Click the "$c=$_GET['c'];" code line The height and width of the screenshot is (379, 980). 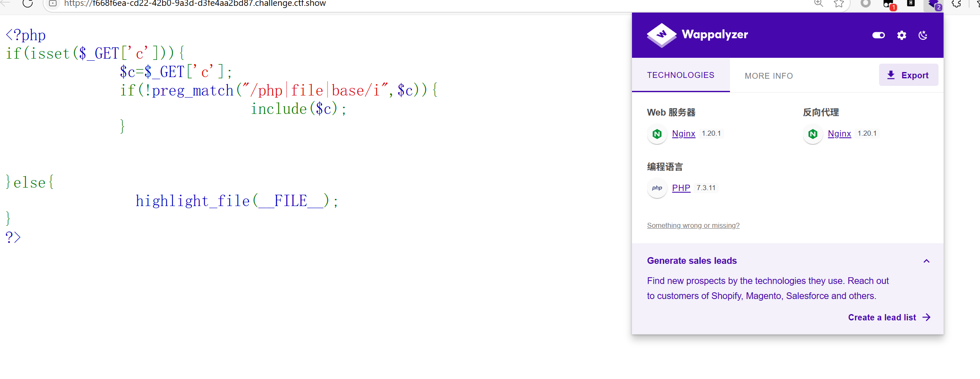click(x=176, y=72)
